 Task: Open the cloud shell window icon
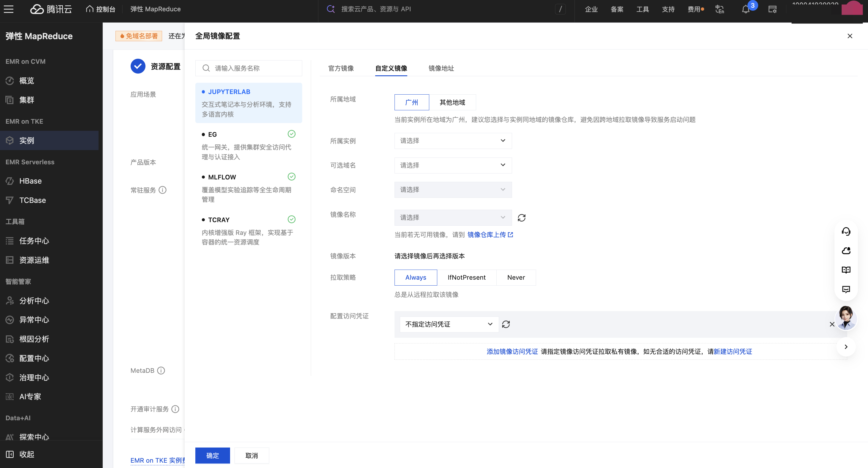coord(772,9)
